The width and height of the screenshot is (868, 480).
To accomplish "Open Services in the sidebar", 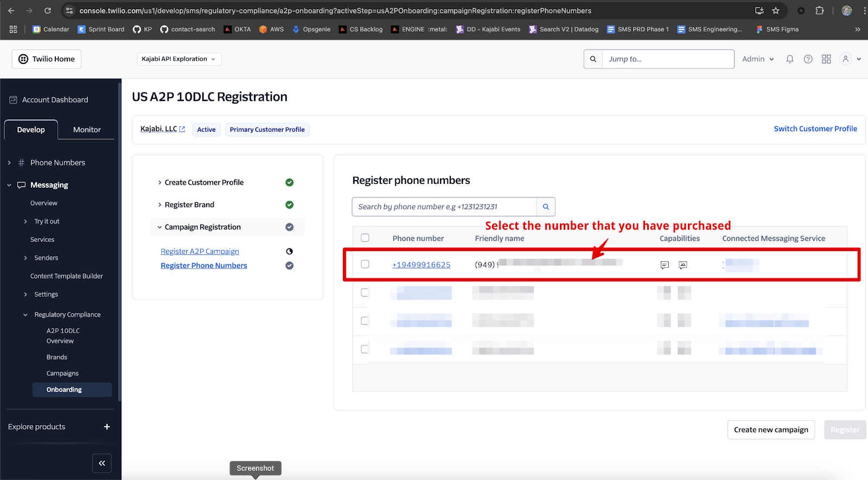I will (x=42, y=239).
